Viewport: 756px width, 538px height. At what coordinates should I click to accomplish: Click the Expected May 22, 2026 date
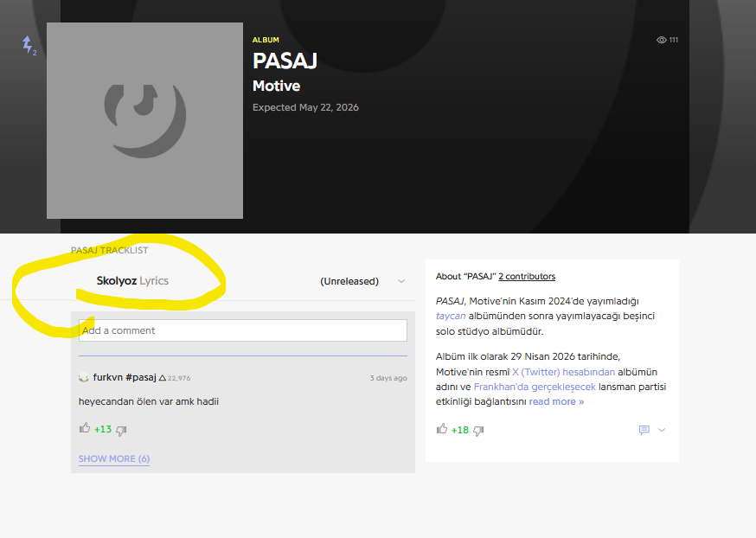(x=305, y=107)
